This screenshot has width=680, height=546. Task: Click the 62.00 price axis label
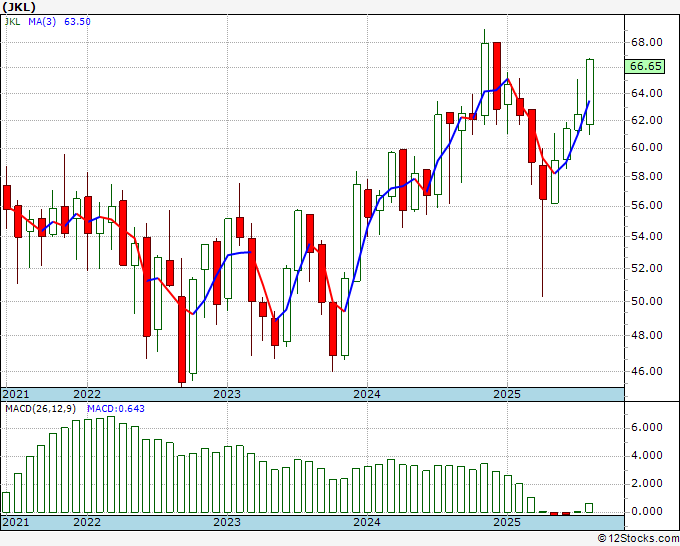(x=647, y=120)
